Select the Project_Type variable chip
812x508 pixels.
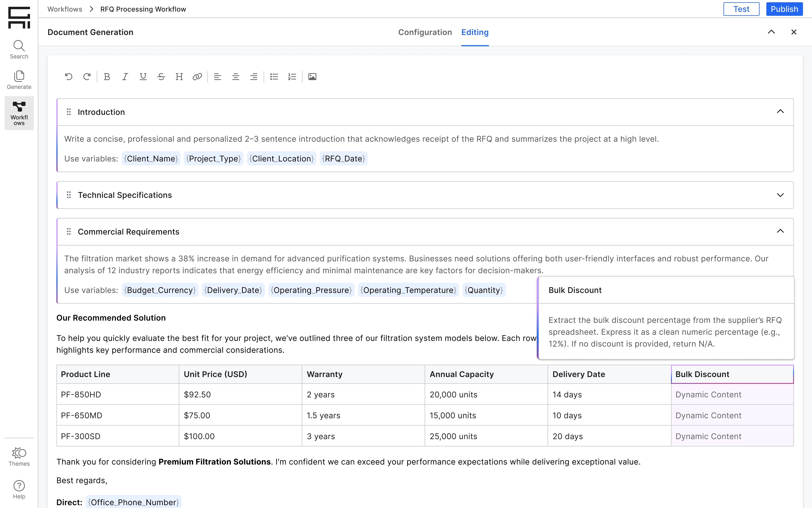(214, 159)
